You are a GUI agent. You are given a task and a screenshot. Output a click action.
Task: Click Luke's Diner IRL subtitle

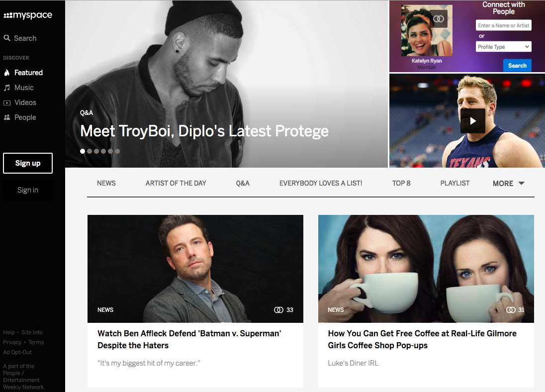[x=353, y=363]
